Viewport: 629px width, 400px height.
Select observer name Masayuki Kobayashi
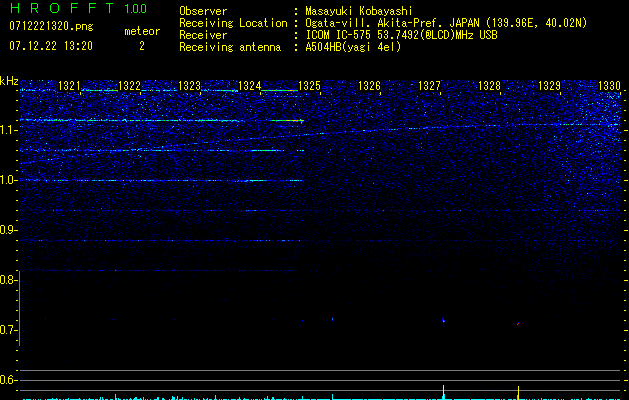tap(359, 11)
